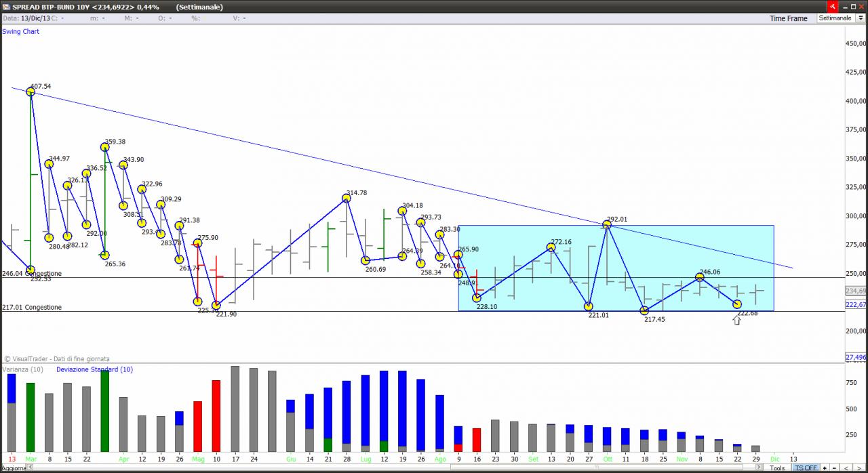
Task: Zoom in chart with the plus button
Action: (x=825, y=468)
